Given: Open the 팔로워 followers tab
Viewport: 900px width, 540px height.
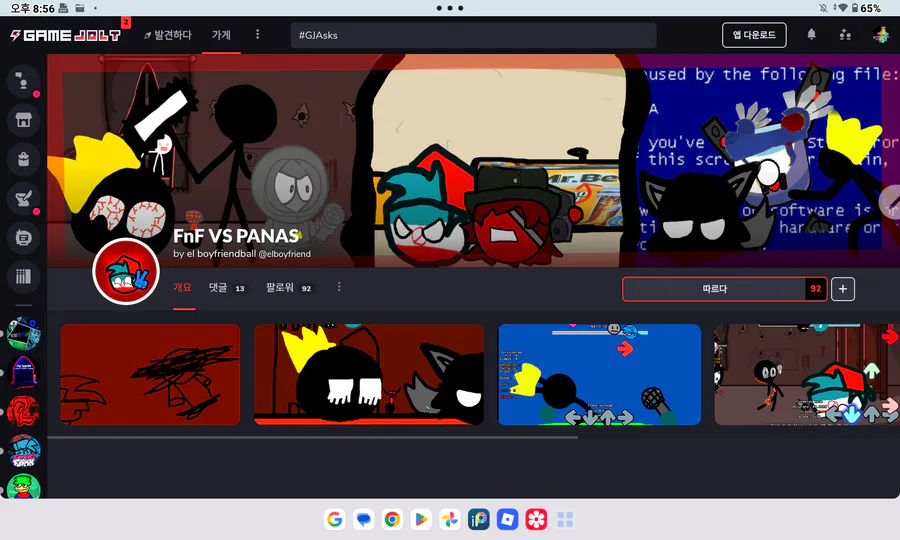Looking at the screenshot, I should coord(289,288).
